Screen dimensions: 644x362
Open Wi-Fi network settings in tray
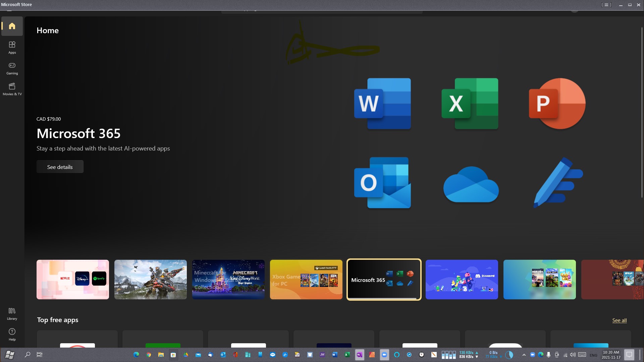(x=565, y=355)
